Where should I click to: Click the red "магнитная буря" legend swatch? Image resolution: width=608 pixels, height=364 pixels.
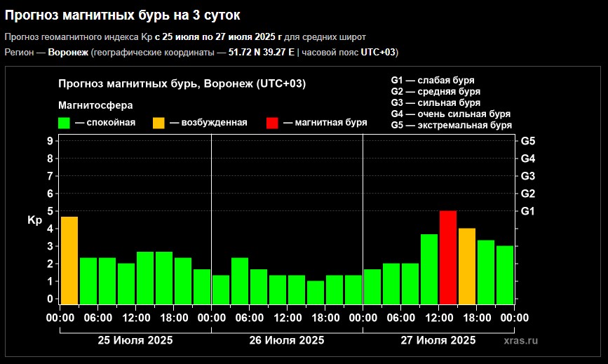coord(272,123)
